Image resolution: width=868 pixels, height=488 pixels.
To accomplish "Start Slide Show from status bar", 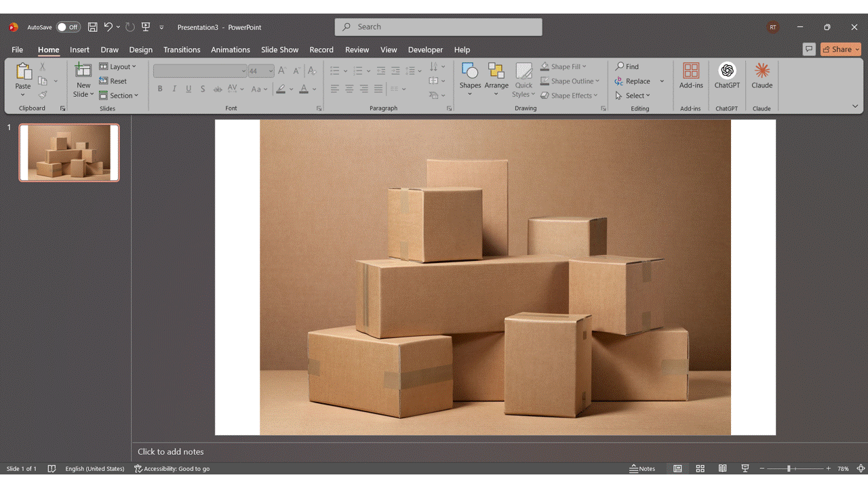I will [x=745, y=468].
